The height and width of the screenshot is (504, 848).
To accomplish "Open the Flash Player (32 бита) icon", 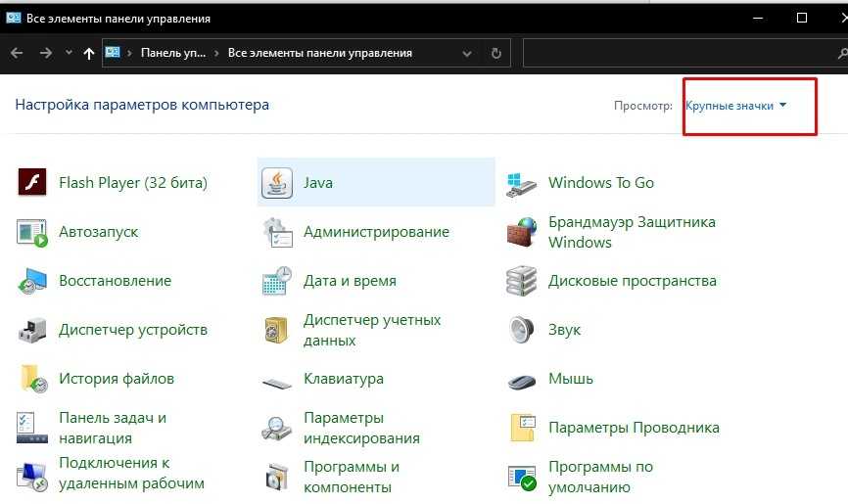I will [32, 183].
